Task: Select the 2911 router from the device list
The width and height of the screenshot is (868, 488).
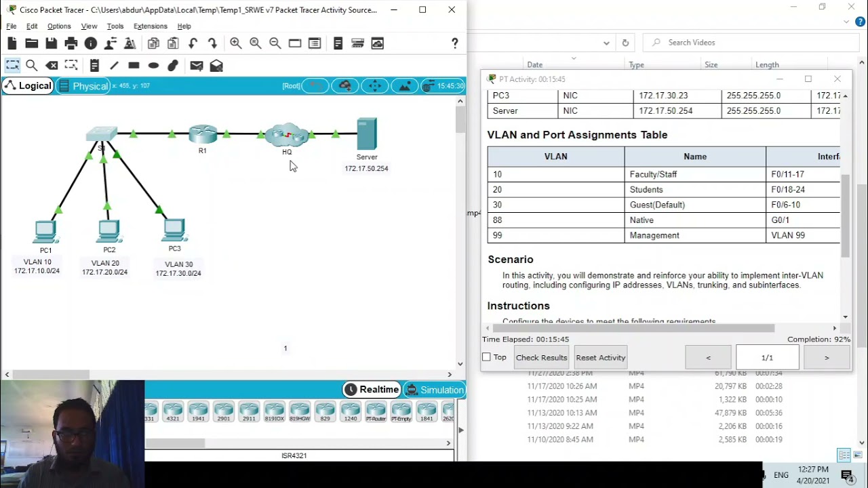Action: pyautogui.click(x=249, y=411)
